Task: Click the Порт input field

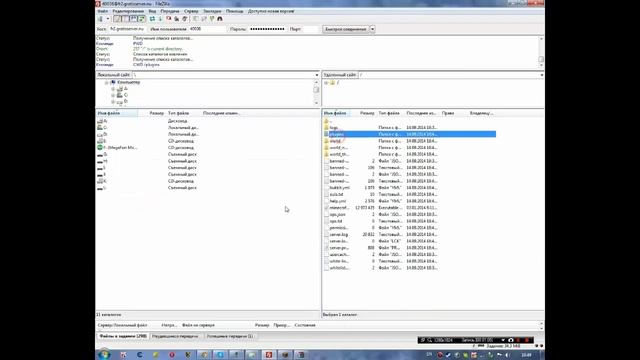Action: click(x=310, y=29)
